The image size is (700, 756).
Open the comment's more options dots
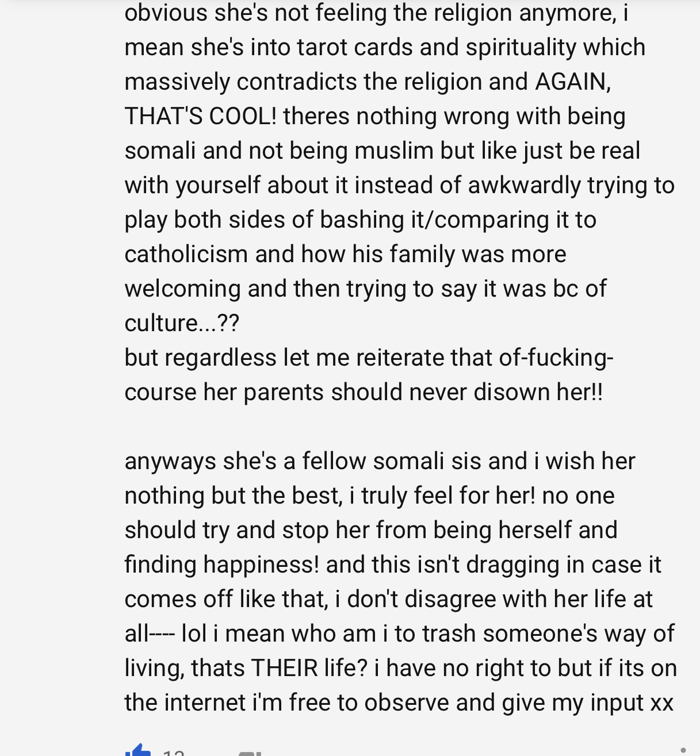[x=683, y=750]
